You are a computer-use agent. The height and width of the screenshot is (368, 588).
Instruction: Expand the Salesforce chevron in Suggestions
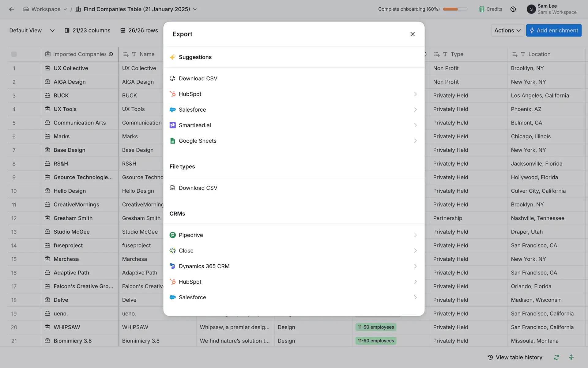[415, 109]
